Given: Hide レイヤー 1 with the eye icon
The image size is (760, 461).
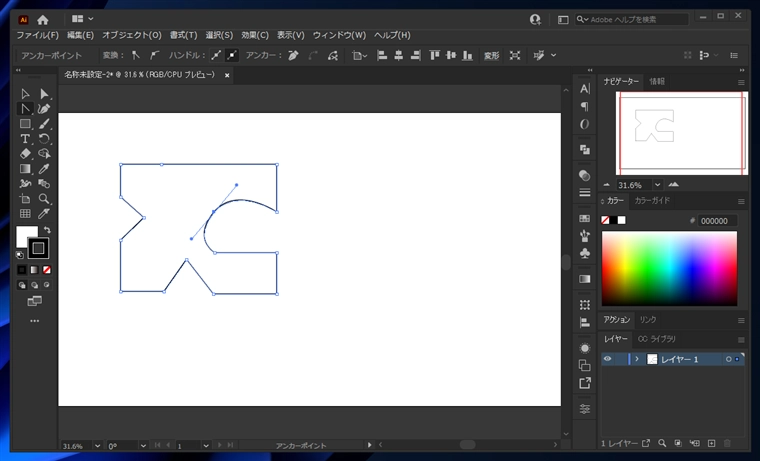Looking at the screenshot, I should (607, 359).
